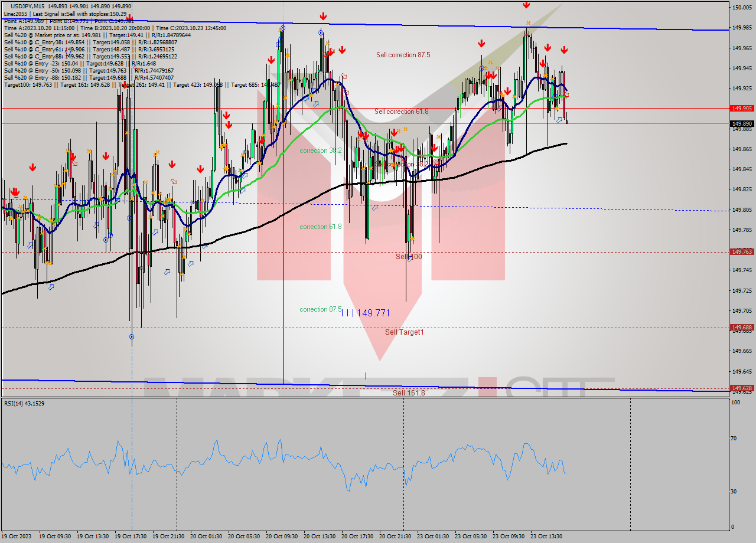This screenshot has width=756, height=543.
Task: Select the blue diagonal arrow under the 20 Oct 17:30 bars
Action: pyautogui.click(x=374, y=208)
